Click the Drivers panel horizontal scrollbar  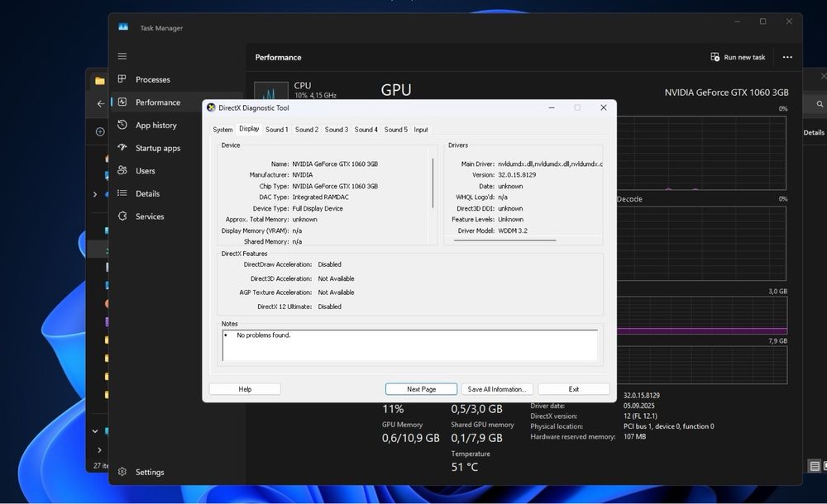point(504,240)
